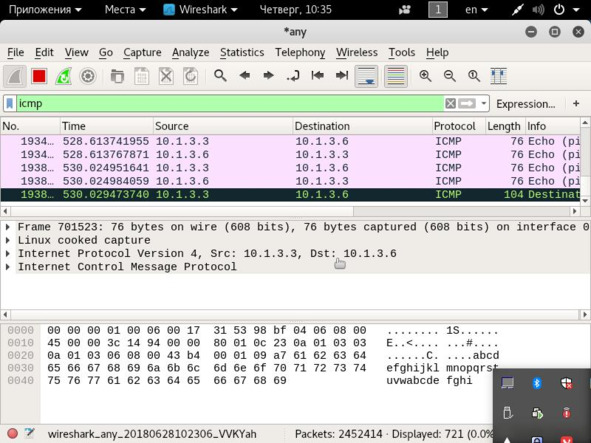Go to the first packet
591x443 pixels.
pos(317,76)
